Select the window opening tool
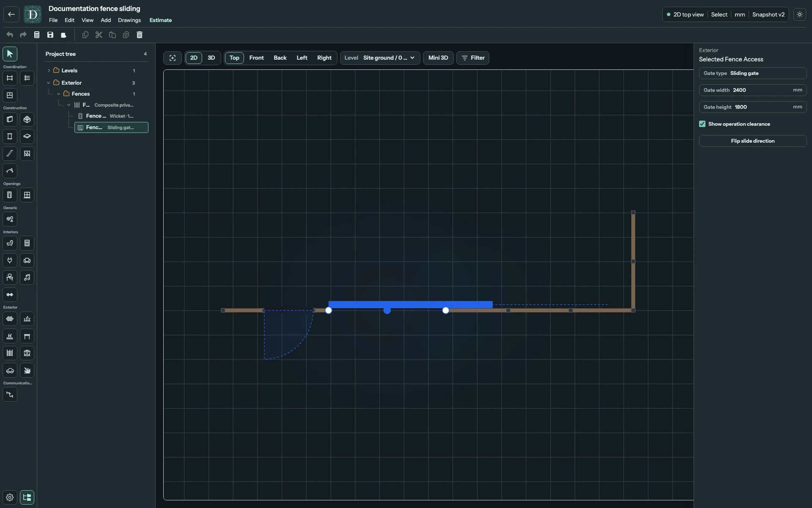This screenshot has height=508, width=812. 27,195
